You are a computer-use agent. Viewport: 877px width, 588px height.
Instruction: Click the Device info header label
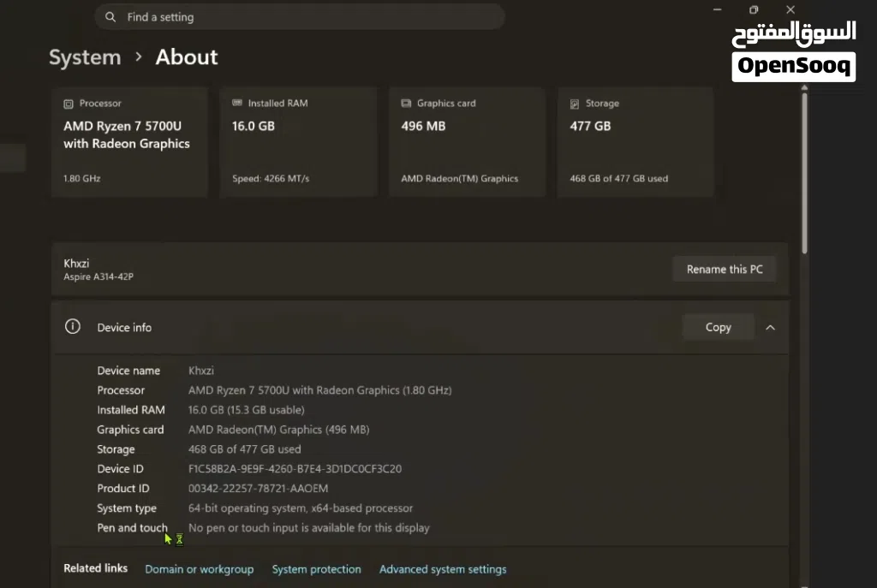(x=124, y=328)
